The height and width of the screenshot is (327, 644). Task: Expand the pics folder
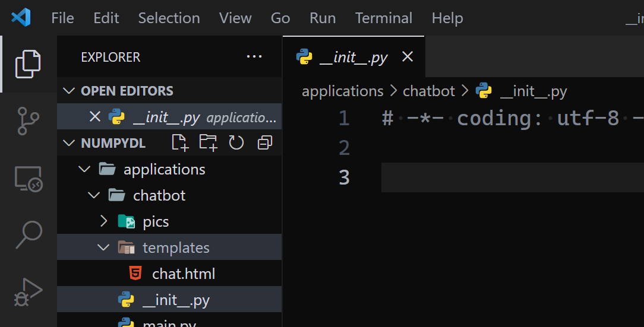point(104,221)
